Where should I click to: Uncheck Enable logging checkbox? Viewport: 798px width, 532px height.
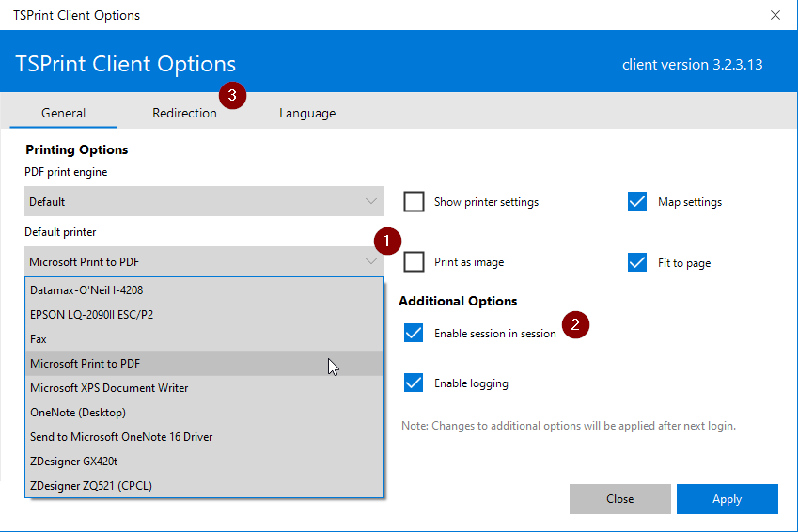(414, 383)
